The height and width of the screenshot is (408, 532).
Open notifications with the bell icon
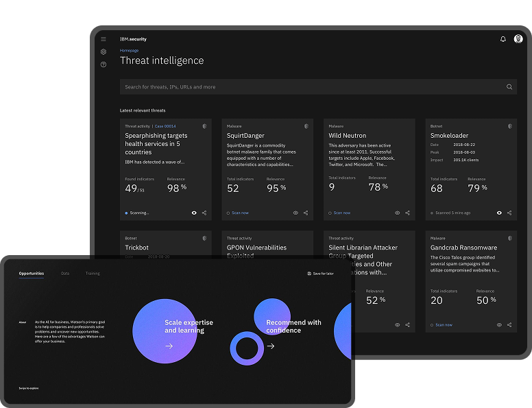click(503, 39)
